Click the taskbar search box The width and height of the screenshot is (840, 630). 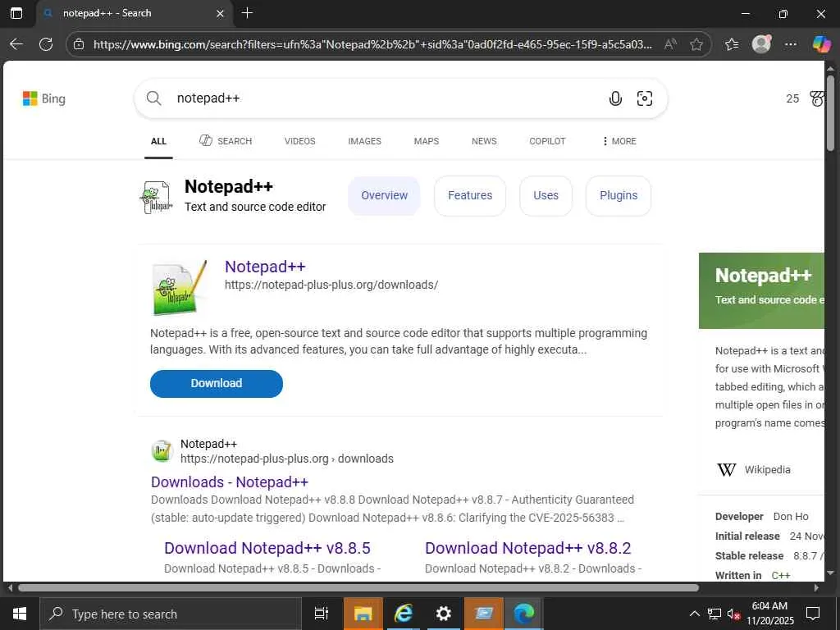click(x=171, y=614)
